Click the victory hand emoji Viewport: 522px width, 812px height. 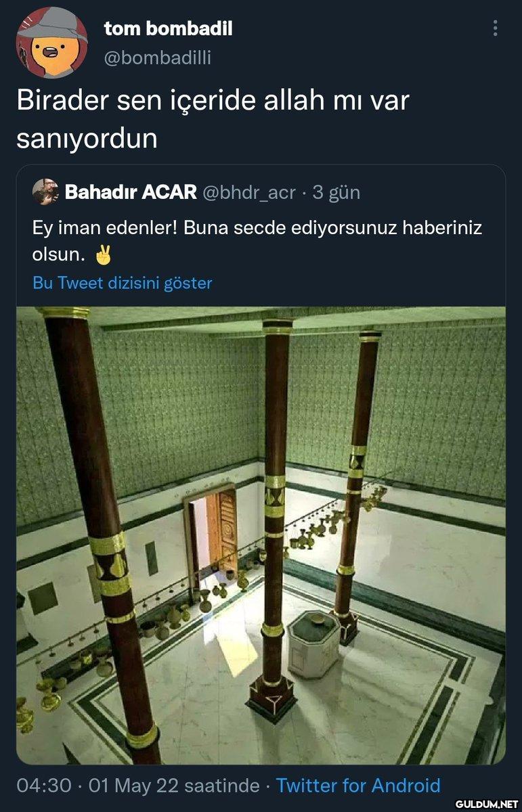pyautogui.click(x=103, y=256)
